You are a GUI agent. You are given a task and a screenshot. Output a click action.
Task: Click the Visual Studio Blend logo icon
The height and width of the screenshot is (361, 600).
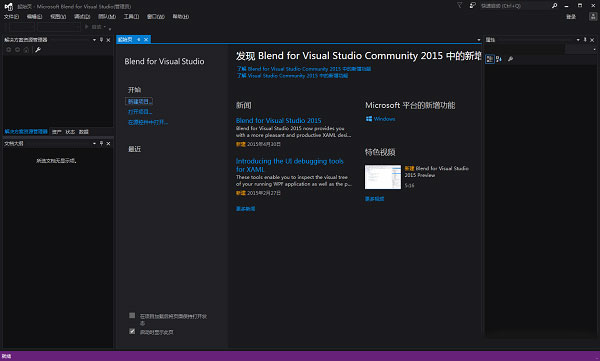click(x=8, y=6)
